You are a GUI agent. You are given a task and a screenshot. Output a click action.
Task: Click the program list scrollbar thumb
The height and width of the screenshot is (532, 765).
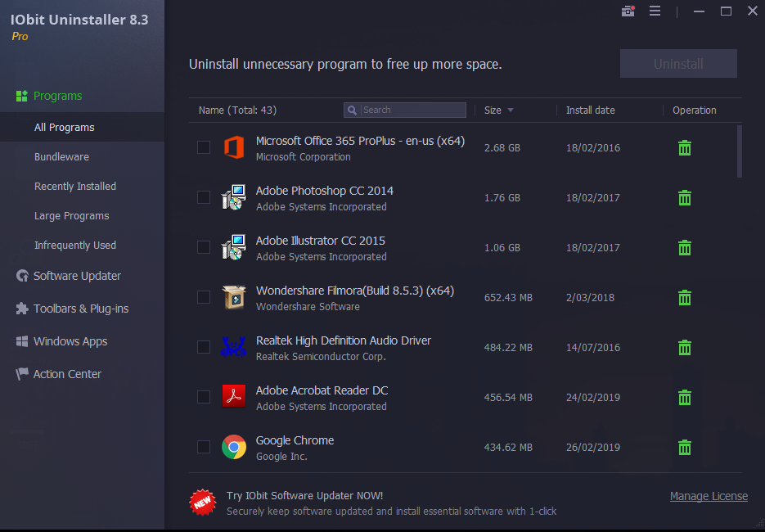click(739, 151)
